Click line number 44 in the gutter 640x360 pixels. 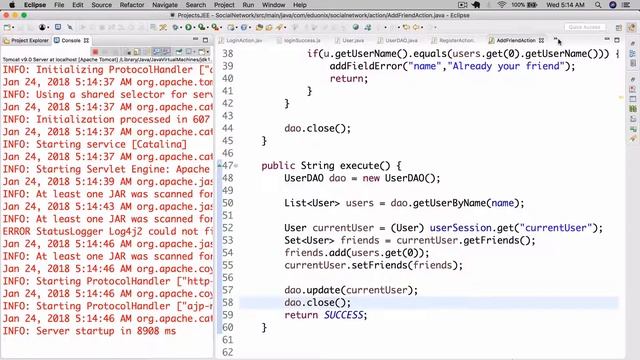click(227, 129)
